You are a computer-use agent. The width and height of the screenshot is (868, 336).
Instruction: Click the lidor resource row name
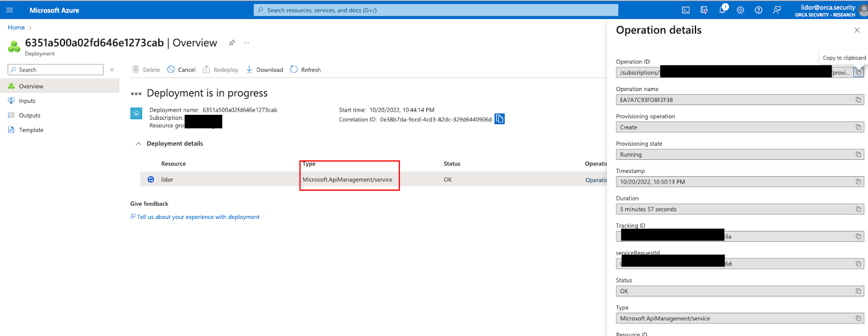(x=167, y=180)
